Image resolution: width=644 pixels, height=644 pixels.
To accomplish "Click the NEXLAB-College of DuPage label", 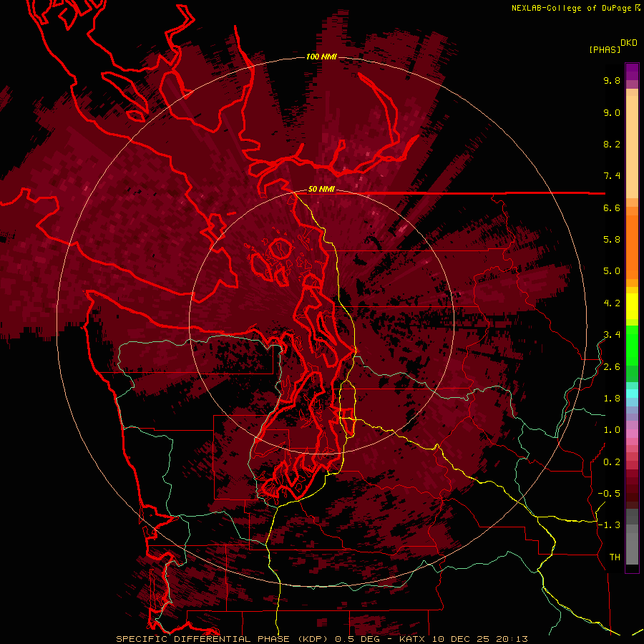I will [573, 8].
